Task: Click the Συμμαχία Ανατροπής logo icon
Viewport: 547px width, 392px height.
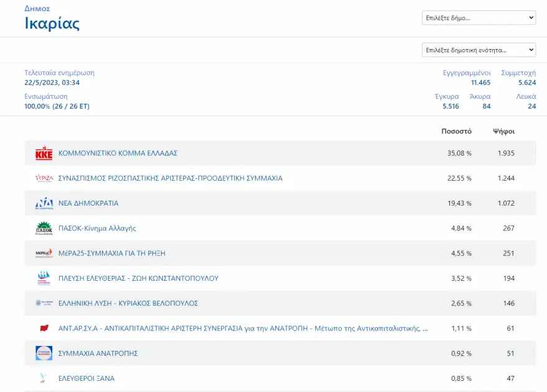Action: coord(44,353)
